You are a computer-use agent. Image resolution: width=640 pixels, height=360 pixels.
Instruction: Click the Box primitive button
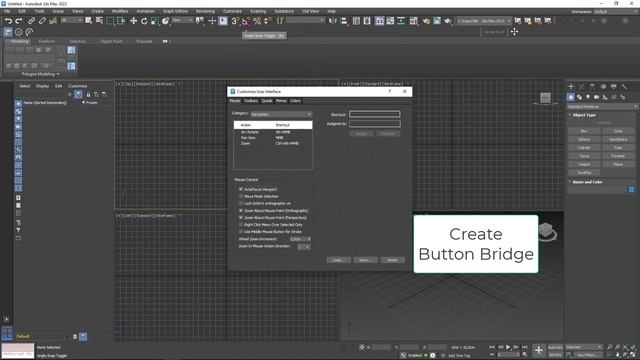tap(584, 131)
